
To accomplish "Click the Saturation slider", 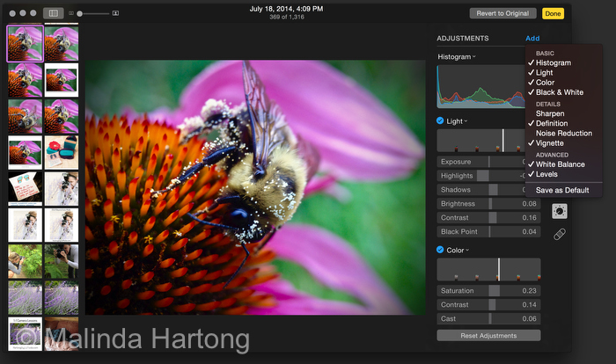I will 488,290.
